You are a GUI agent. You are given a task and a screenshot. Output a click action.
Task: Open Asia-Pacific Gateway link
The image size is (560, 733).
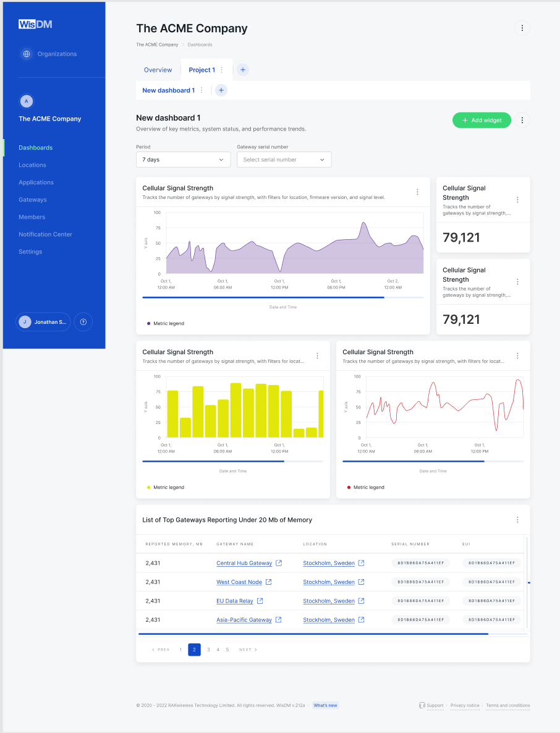click(244, 619)
